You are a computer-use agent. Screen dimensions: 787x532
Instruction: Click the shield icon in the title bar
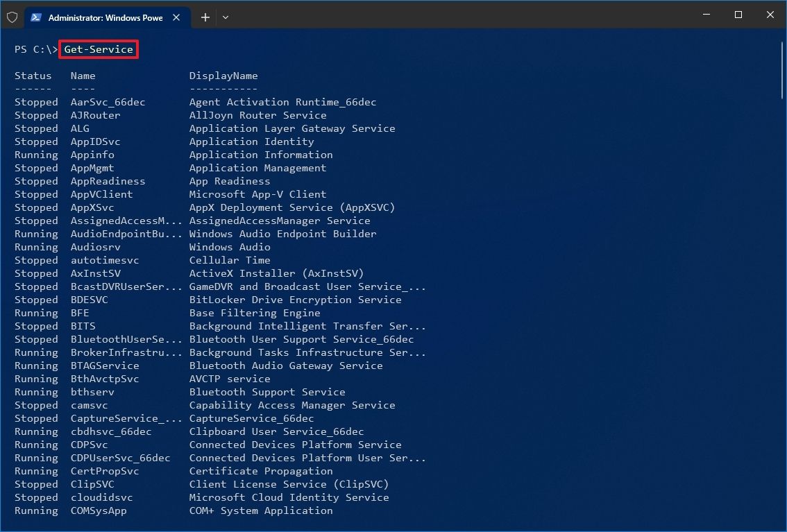click(x=12, y=17)
